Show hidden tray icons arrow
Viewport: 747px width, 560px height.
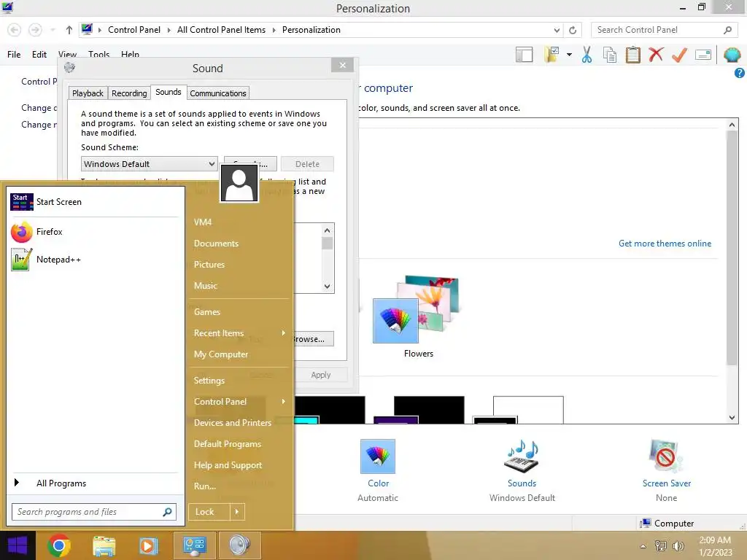(x=643, y=546)
